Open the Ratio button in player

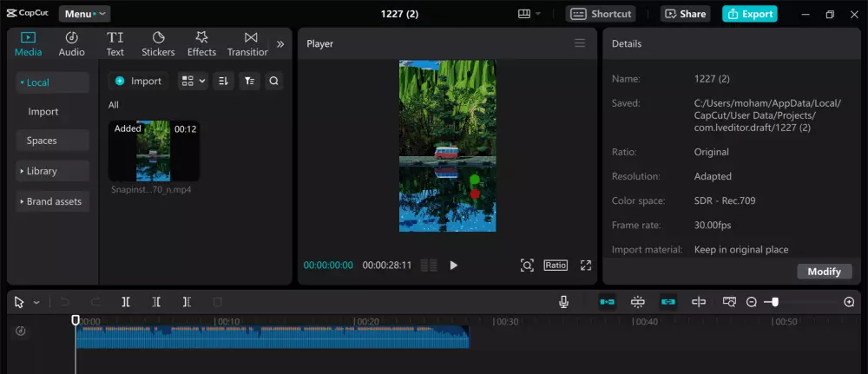point(556,265)
